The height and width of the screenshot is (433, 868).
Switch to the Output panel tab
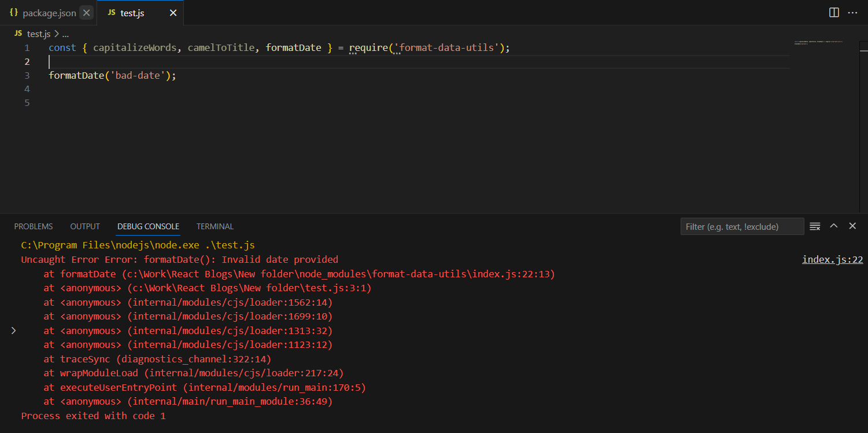[x=85, y=226]
